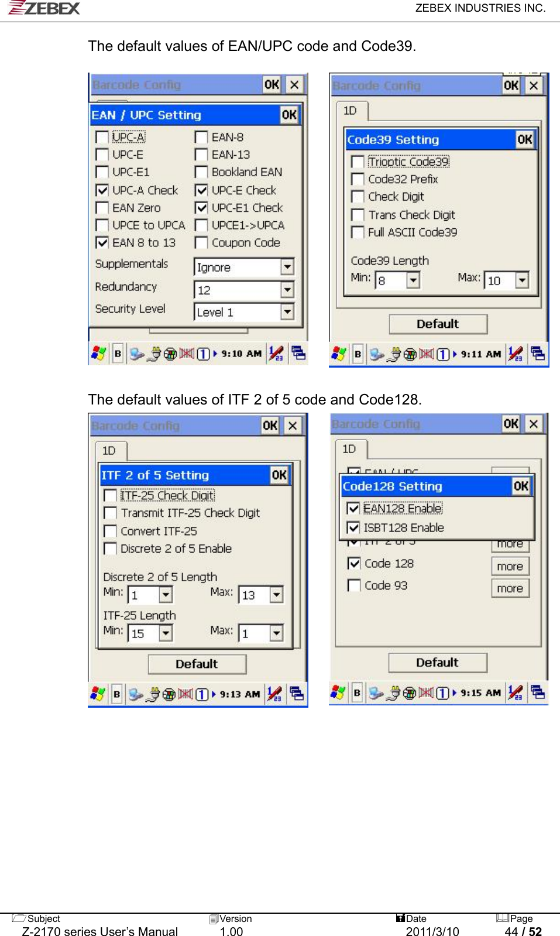560x936 pixels.
Task: Click more button beside Code 128
Action: [x=510, y=566]
